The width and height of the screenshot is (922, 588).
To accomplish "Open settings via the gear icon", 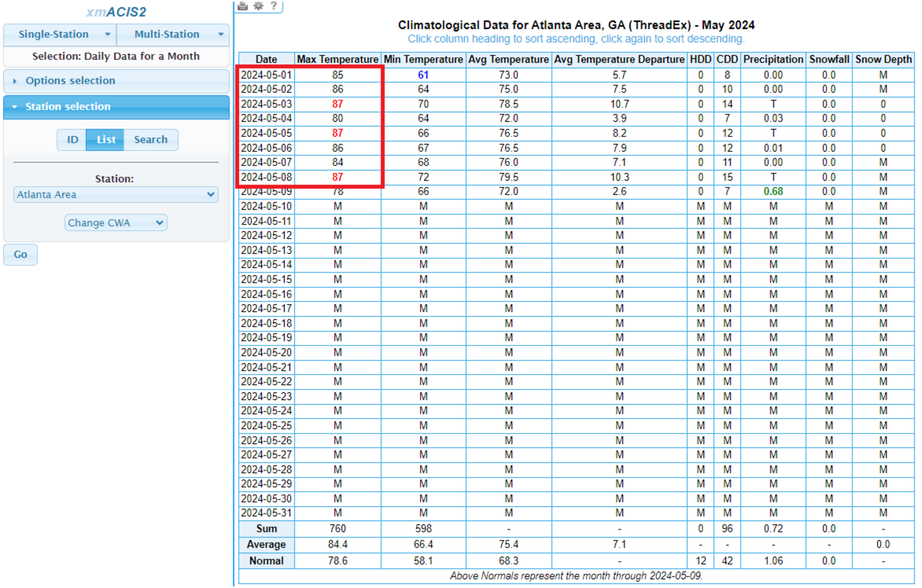I will [x=258, y=6].
